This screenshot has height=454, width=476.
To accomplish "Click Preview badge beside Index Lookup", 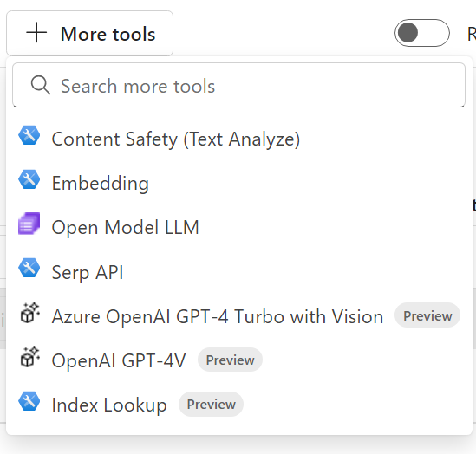I will 211,405.
